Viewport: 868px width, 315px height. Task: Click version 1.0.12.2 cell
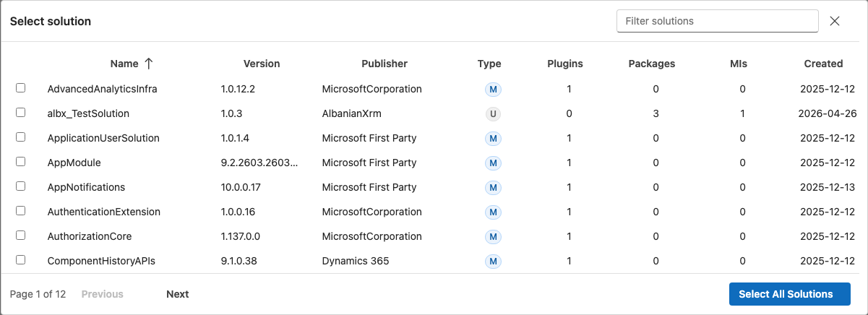tap(238, 89)
